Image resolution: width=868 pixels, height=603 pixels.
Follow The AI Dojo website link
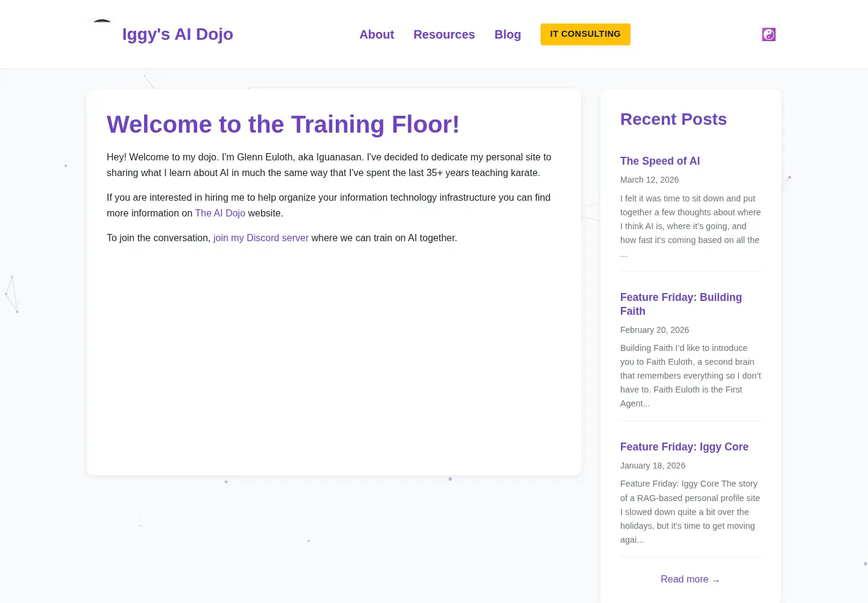pyautogui.click(x=220, y=213)
